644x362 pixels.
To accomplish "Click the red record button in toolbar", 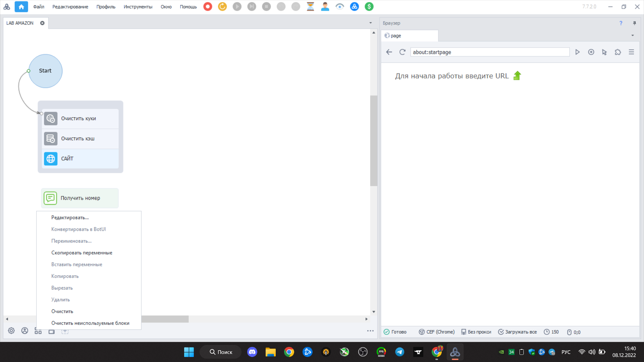I will (x=208, y=7).
